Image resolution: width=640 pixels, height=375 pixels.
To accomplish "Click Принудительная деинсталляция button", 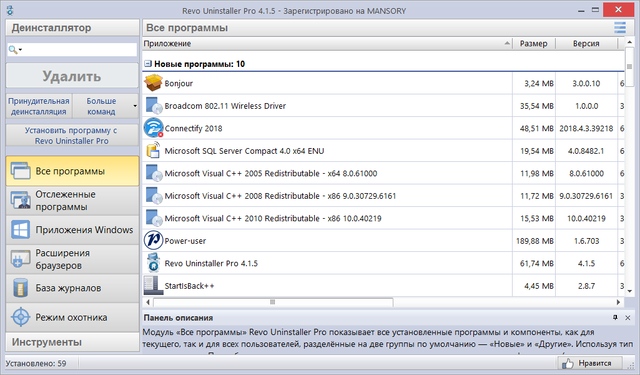I will coord(39,106).
